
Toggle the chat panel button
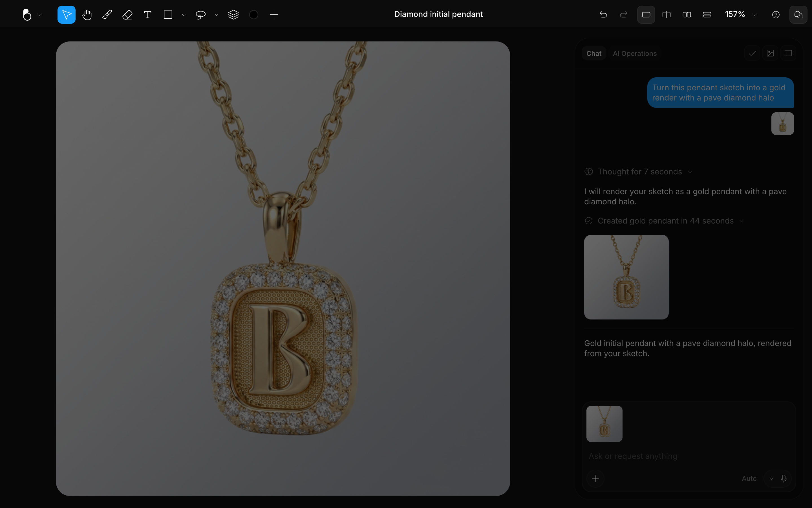point(798,14)
